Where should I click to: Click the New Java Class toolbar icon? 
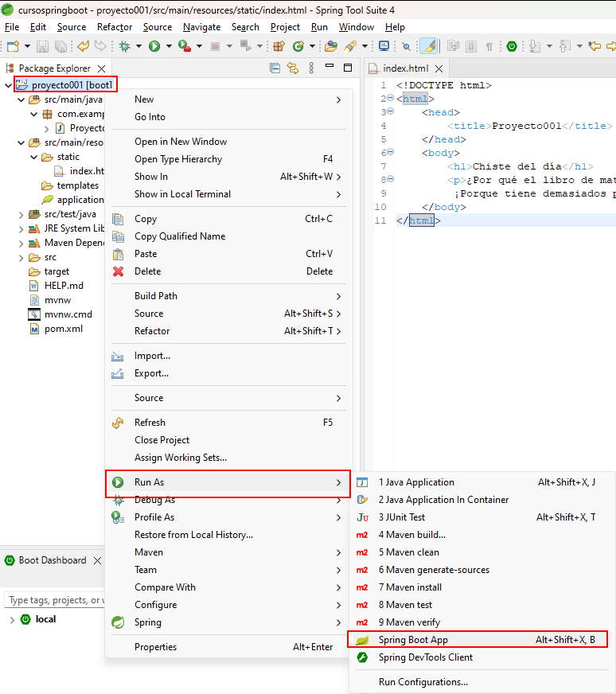298,46
